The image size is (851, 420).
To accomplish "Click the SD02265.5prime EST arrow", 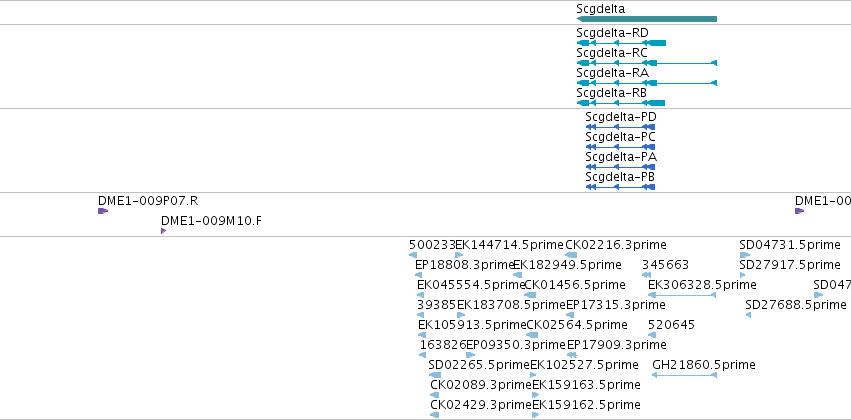I will pyautogui.click(x=435, y=375).
